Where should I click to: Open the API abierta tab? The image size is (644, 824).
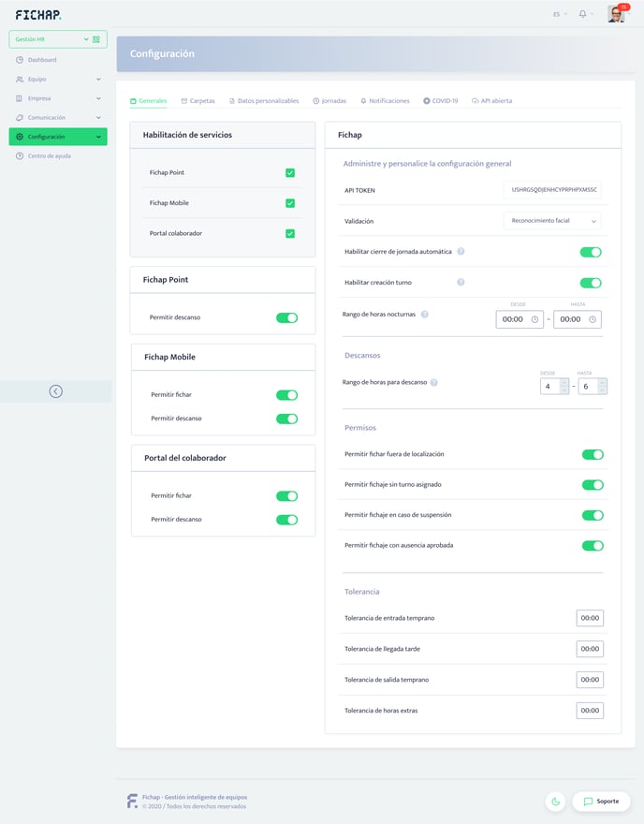click(x=491, y=101)
